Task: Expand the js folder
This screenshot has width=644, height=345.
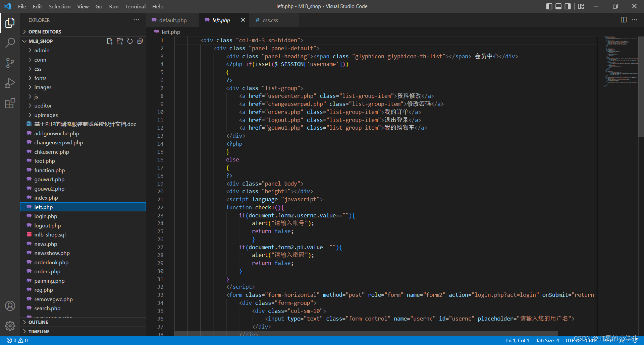Action: [83, 97]
